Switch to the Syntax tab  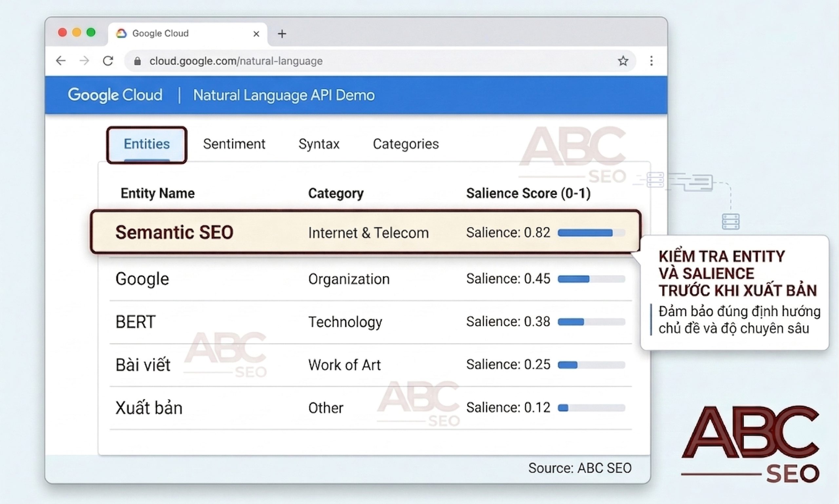[x=319, y=144]
